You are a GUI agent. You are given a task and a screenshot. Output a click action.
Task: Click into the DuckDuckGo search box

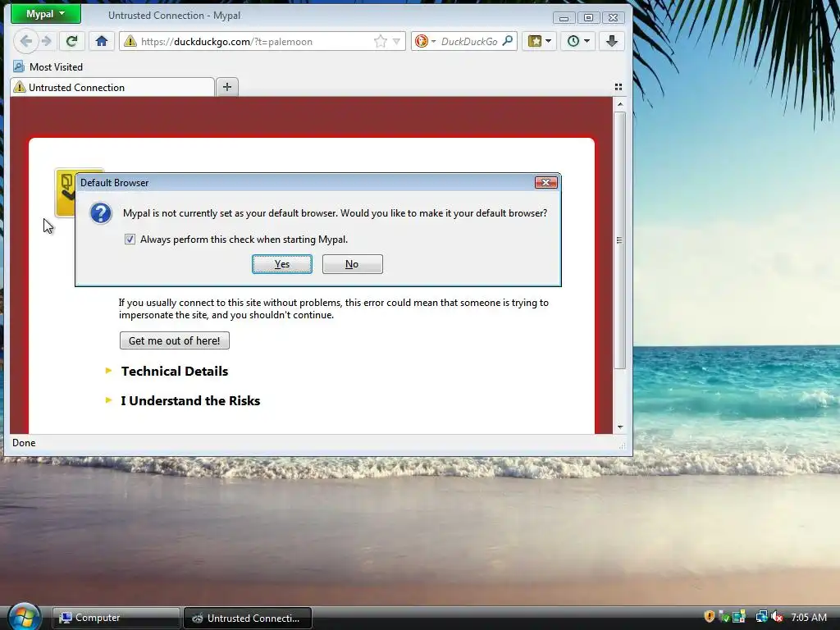469,41
